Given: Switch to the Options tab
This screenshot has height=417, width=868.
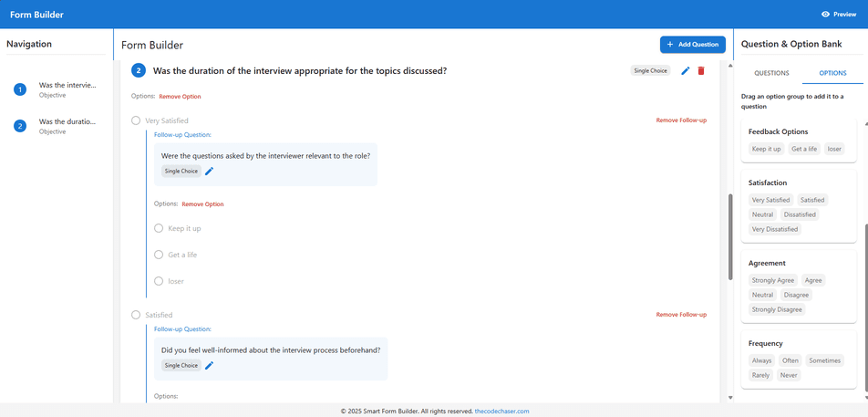Looking at the screenshot, I should click(832, 73).
